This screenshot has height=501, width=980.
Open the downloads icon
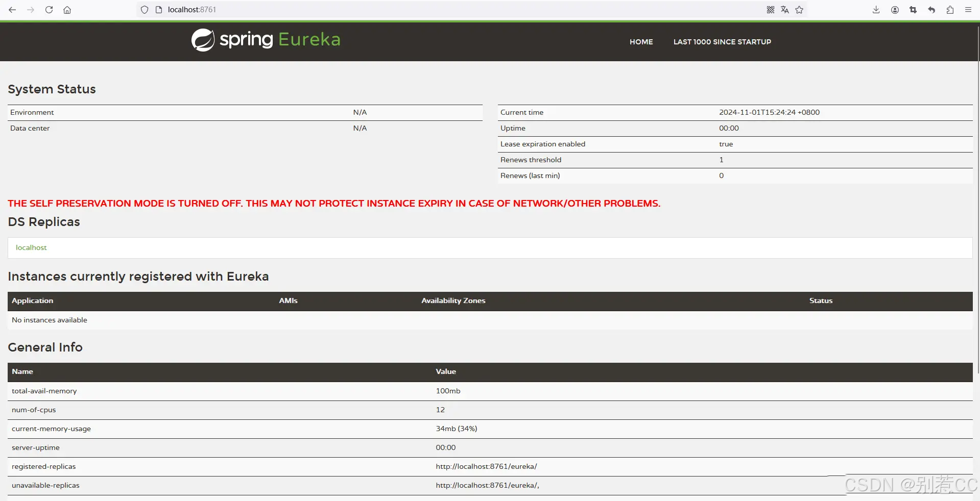click(876, 10)
